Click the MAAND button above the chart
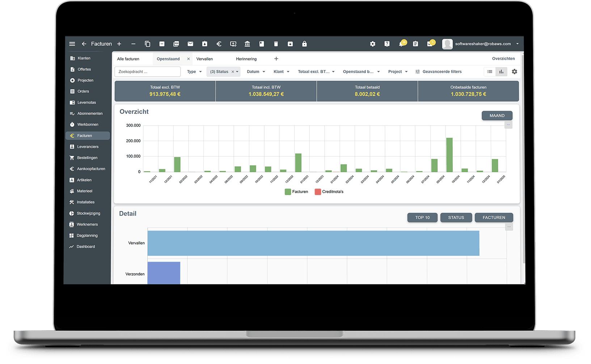The width and height of the screenshot is (591, 364). click(497, 115)
